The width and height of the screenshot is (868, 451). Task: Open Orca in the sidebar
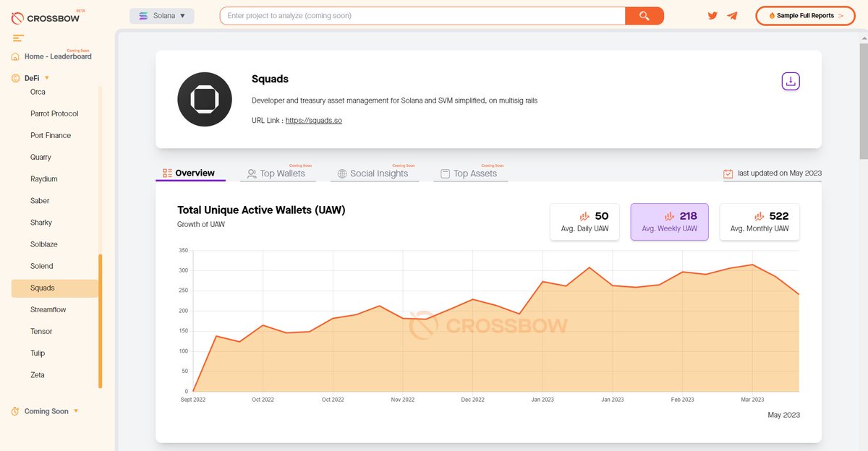coord(38,92)
